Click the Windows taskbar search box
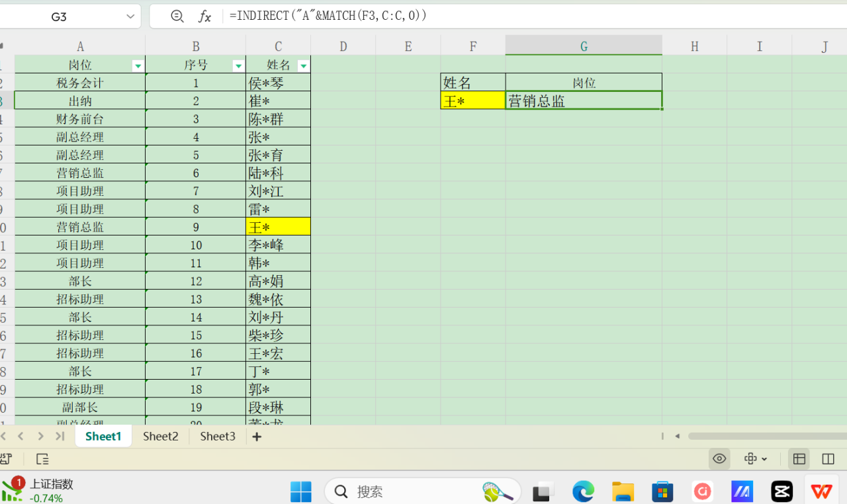 [x=422, y=491]
